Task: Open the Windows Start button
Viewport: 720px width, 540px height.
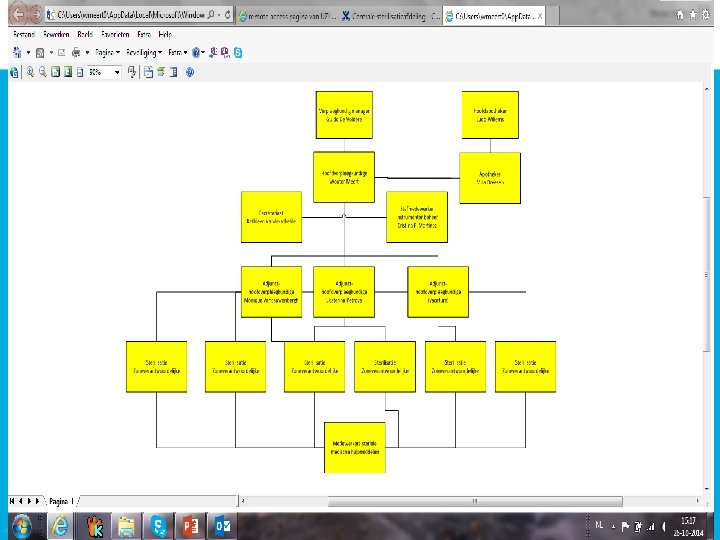Action: 22,526
